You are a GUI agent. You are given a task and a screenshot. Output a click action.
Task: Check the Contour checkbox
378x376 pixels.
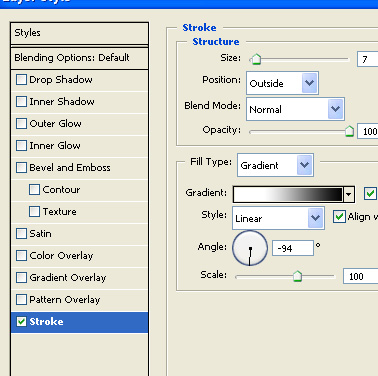click(34, 190)
